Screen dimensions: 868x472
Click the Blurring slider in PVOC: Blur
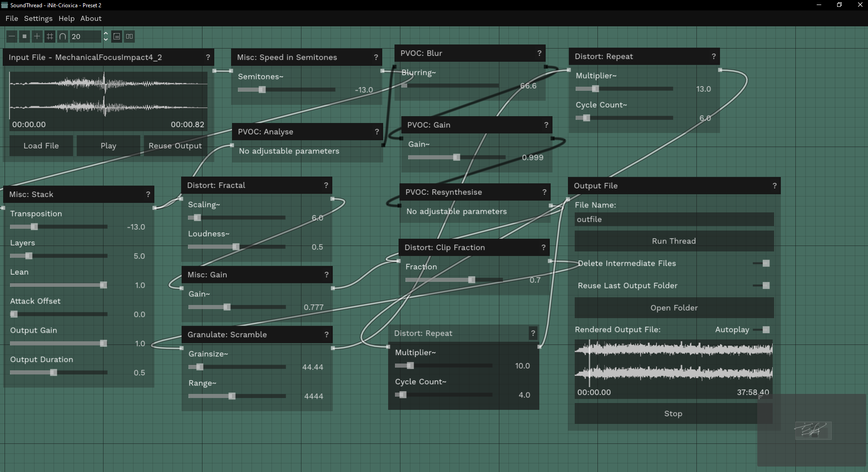(x=450, y=86)
